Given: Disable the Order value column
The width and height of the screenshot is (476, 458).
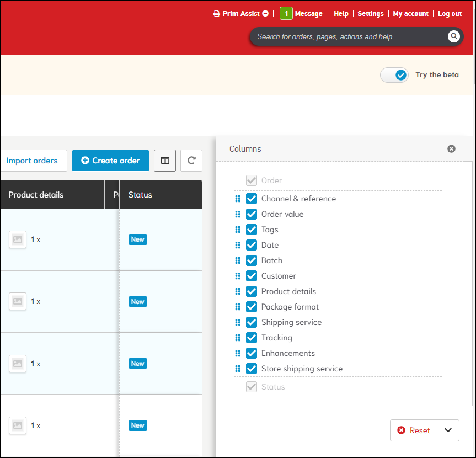Looking at the screenshot, I should pyautogui.click(x=252, y=214).
